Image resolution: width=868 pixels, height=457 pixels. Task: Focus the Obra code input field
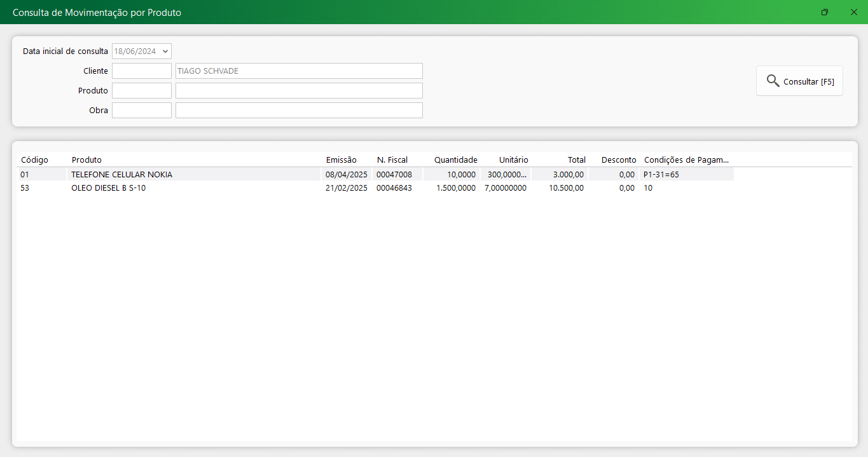tap(141, 111)
